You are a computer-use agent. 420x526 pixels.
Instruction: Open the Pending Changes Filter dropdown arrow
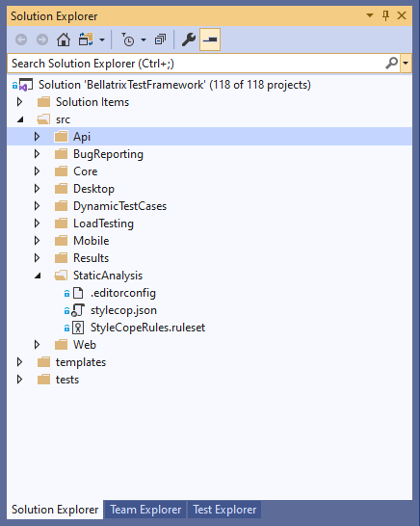click(x=144, y=39)
